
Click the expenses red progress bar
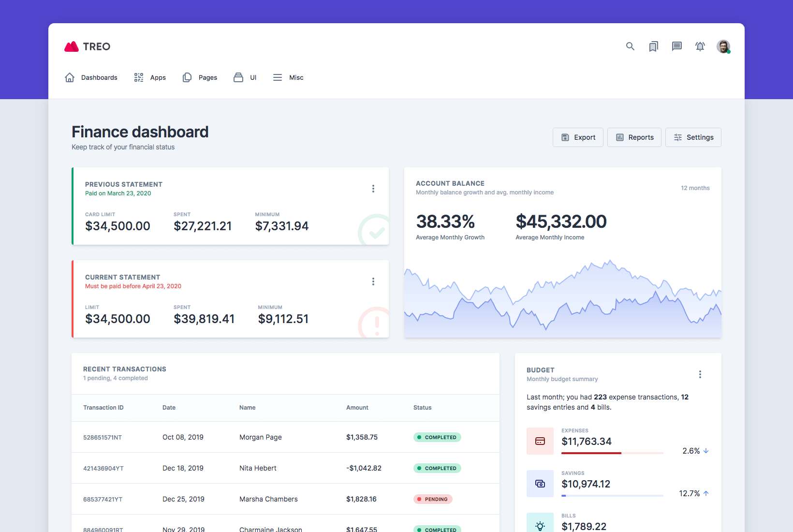591,453
